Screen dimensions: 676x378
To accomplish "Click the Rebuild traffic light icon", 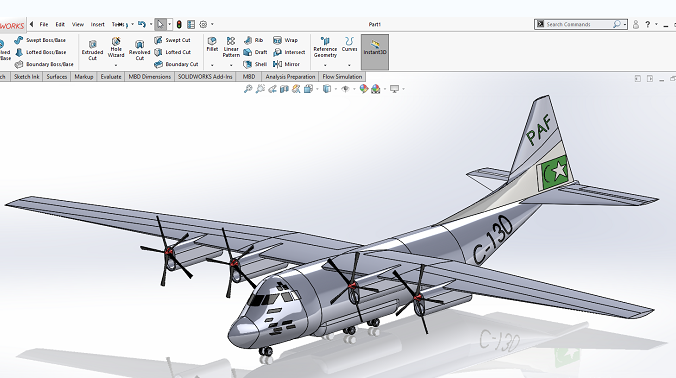I will pyautogui.click(x=179, y=25).
